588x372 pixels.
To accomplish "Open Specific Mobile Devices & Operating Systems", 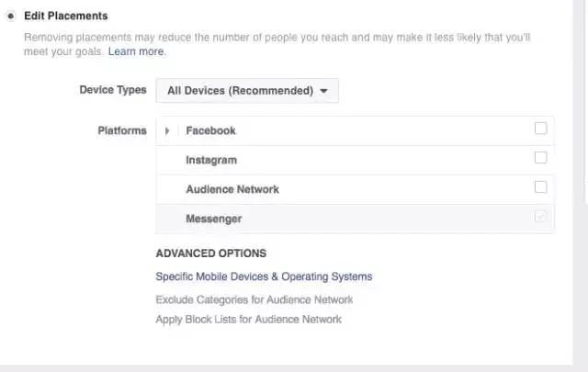I will [x=264, y=276].
